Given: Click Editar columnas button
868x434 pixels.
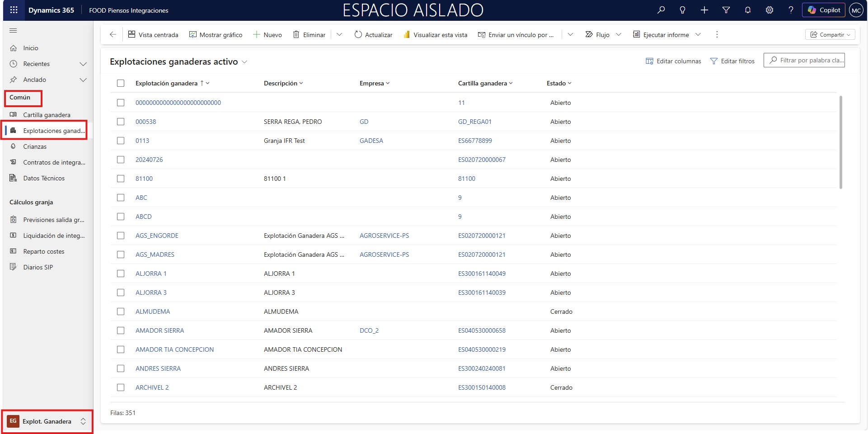Looking at the screenshot, I should point(673,61).
